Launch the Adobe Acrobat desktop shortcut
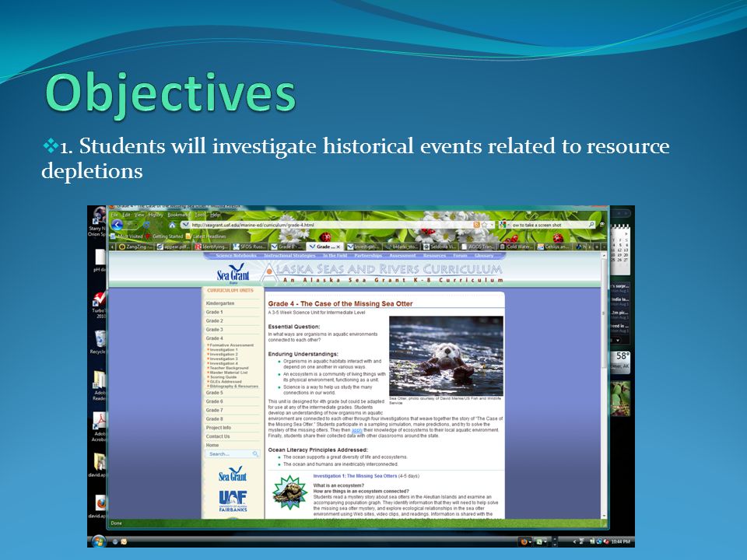This screenshot has width=747, height=560. [x=99, y=427]
